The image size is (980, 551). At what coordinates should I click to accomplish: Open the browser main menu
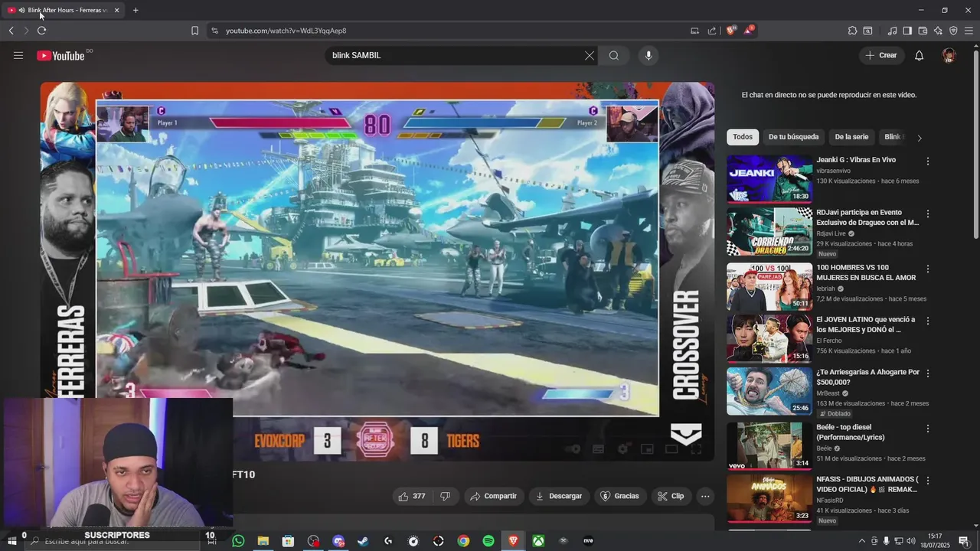tap(969, 31)
